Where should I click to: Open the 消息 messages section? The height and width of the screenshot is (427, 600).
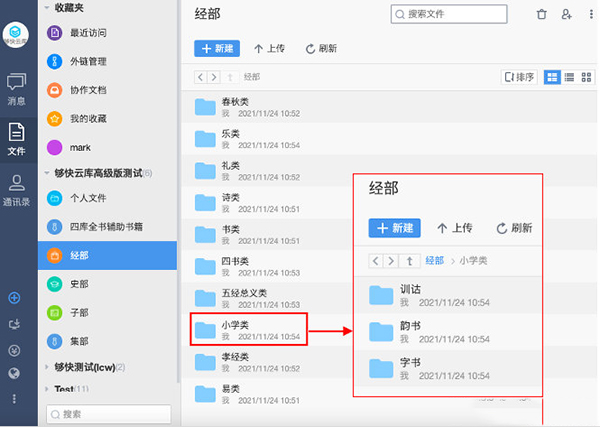click(16, 90)
